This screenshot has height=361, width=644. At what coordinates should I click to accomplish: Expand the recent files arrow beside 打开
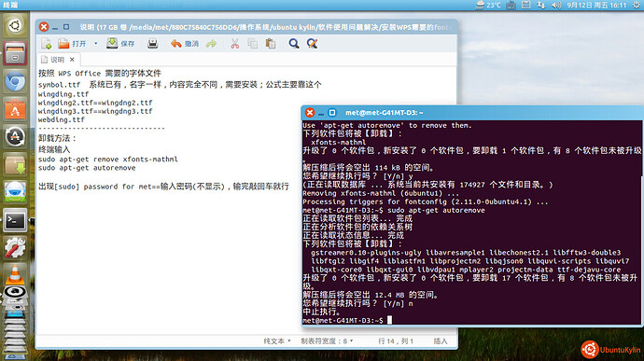pos(96,44)
